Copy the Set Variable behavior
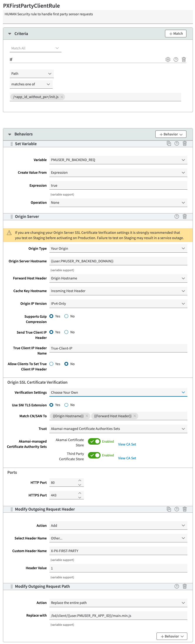The image size is (195, 644). [169, 144]
